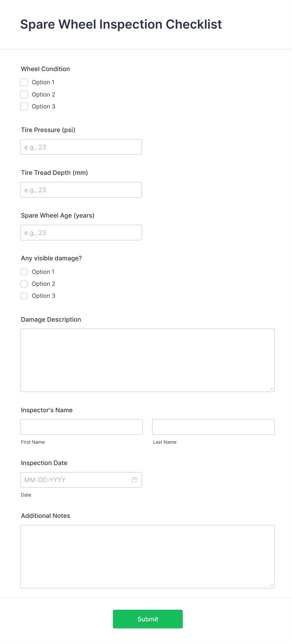Select Option 3 for visible damage question
The height and width of the screenshot is (644, 292).
[24, 296]
